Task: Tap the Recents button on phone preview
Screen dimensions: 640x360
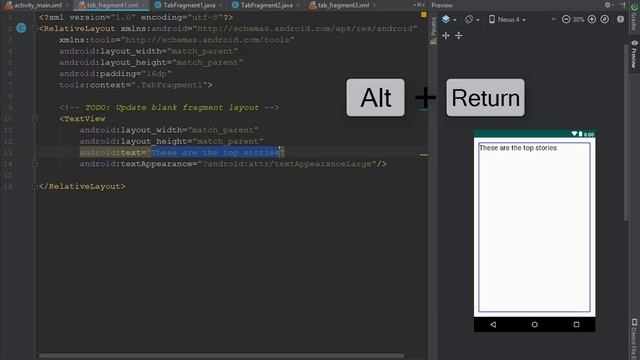Action: (x=576, y=324)
